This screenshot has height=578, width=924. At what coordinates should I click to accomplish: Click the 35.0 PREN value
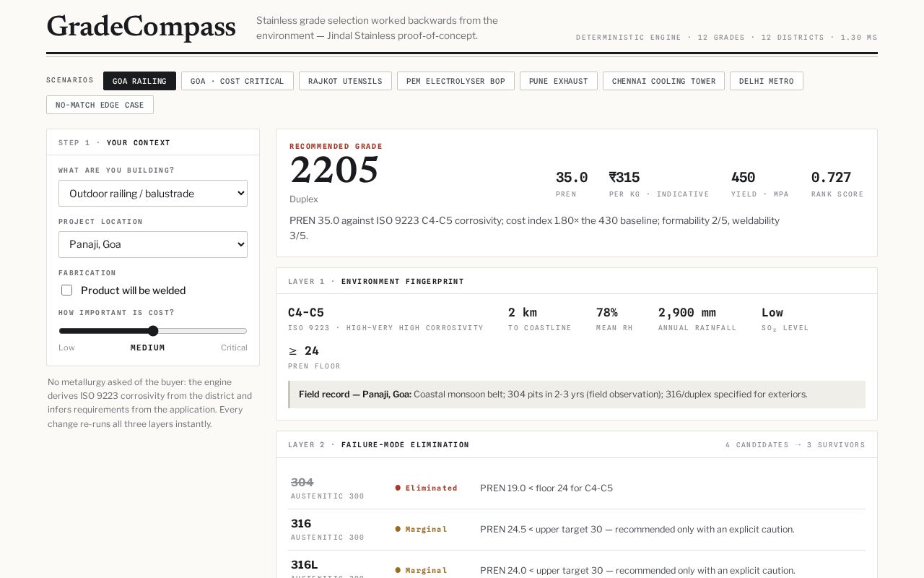pos(572,177)
